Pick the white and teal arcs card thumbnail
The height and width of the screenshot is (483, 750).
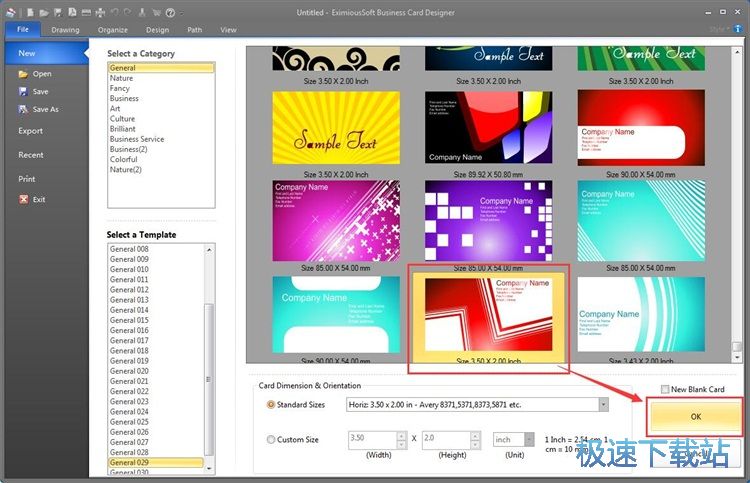click(641, 314)
